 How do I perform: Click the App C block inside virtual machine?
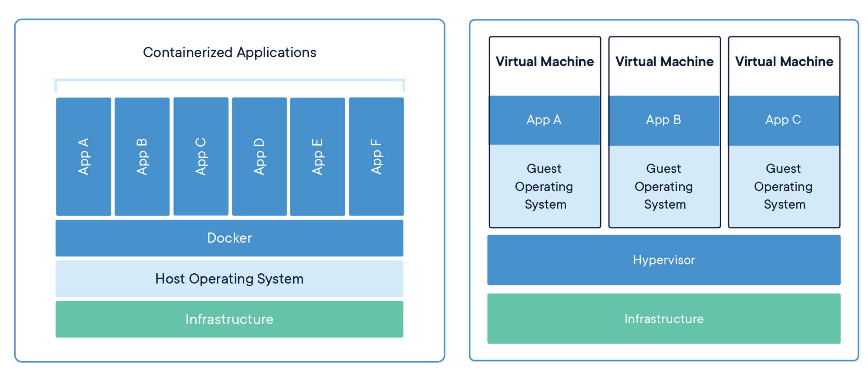click(783, 120)
